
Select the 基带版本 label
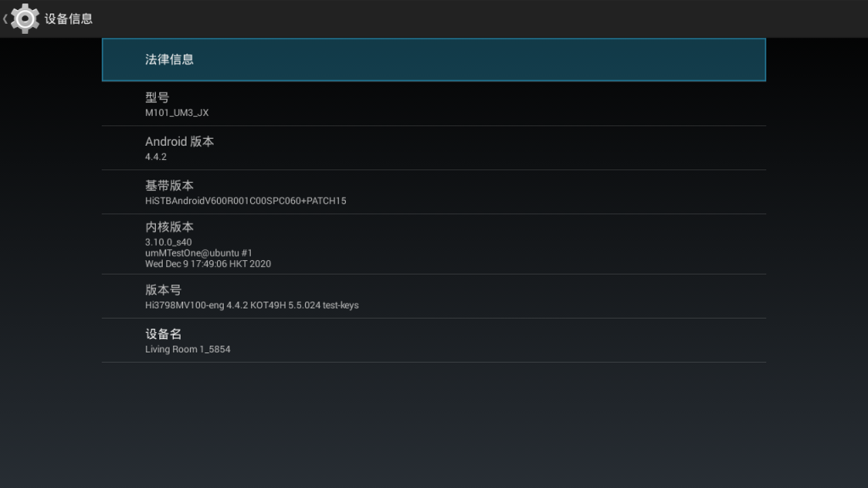[x=170, y=186]
